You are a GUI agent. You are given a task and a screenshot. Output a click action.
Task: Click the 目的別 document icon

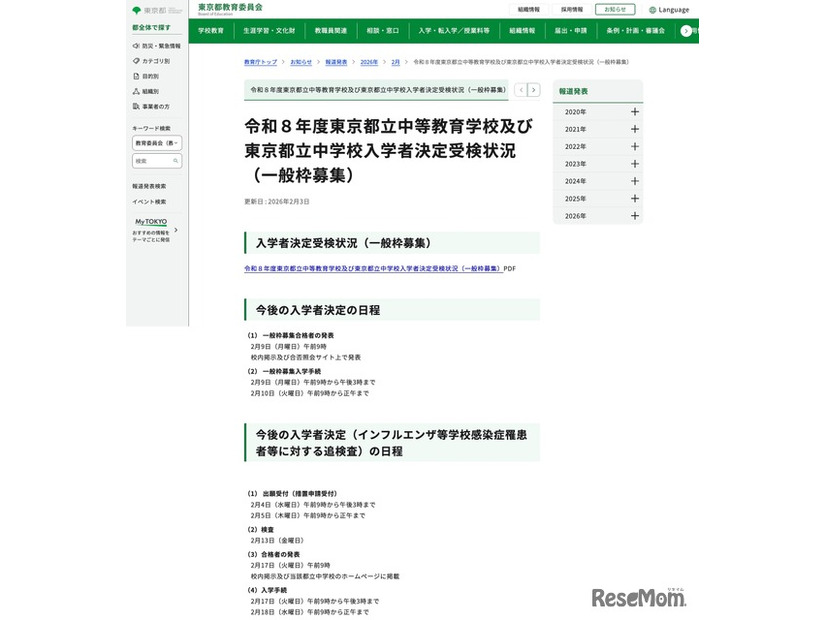[135, 76]
